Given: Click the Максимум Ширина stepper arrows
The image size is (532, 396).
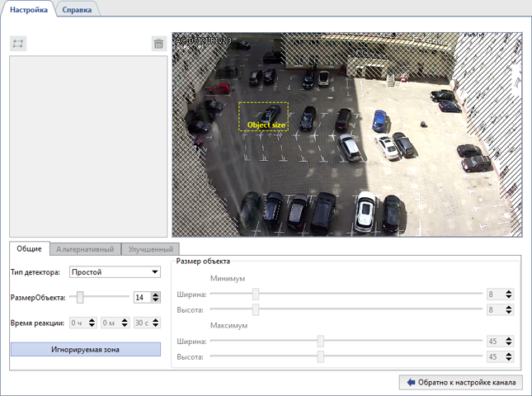Looking at the screenshot, I should coord(509,341).
